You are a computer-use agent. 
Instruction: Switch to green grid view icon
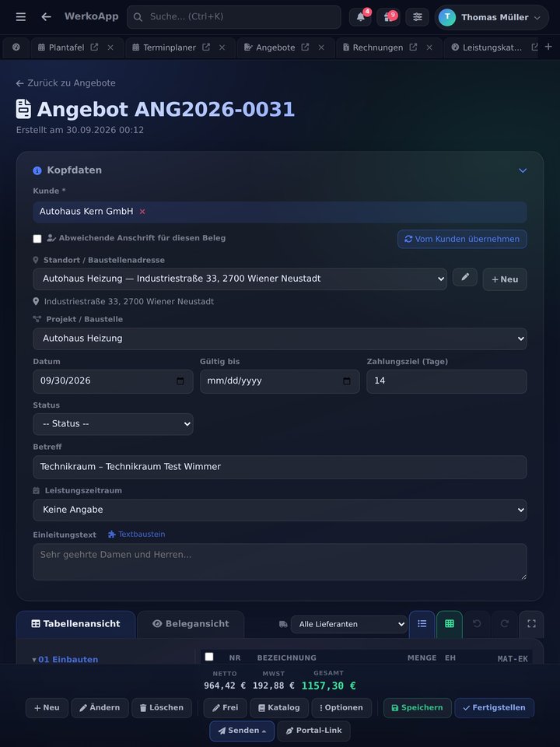(x=449, y=624)
